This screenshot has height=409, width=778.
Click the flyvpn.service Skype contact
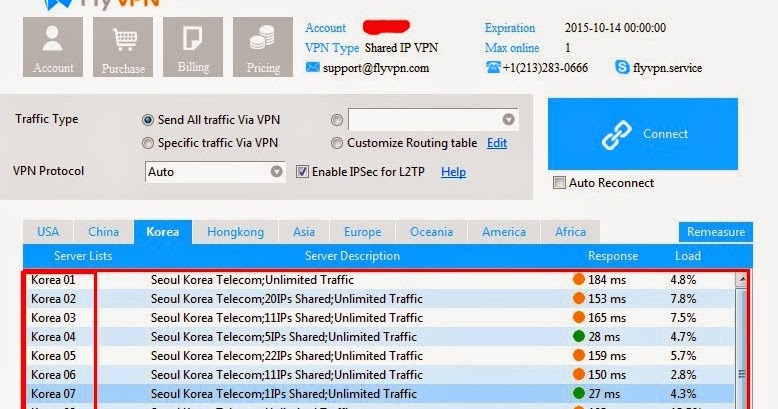pyautogui.click(x=667, y=68)
